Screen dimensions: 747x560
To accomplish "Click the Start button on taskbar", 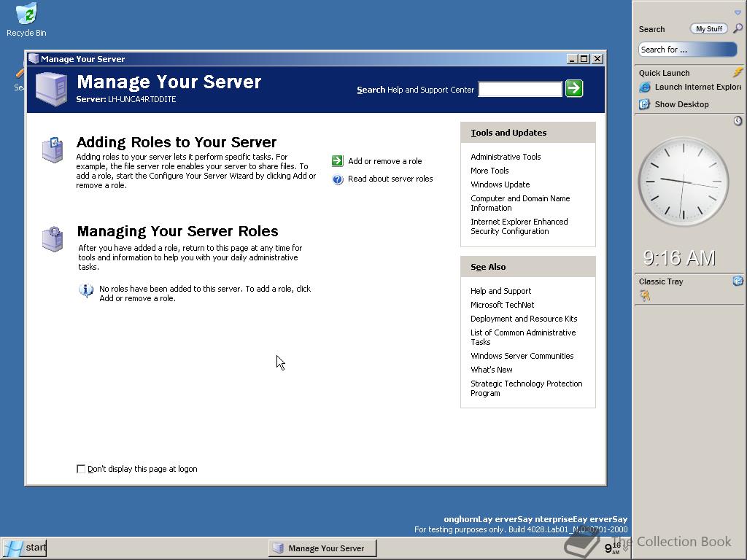I will 24,548.
